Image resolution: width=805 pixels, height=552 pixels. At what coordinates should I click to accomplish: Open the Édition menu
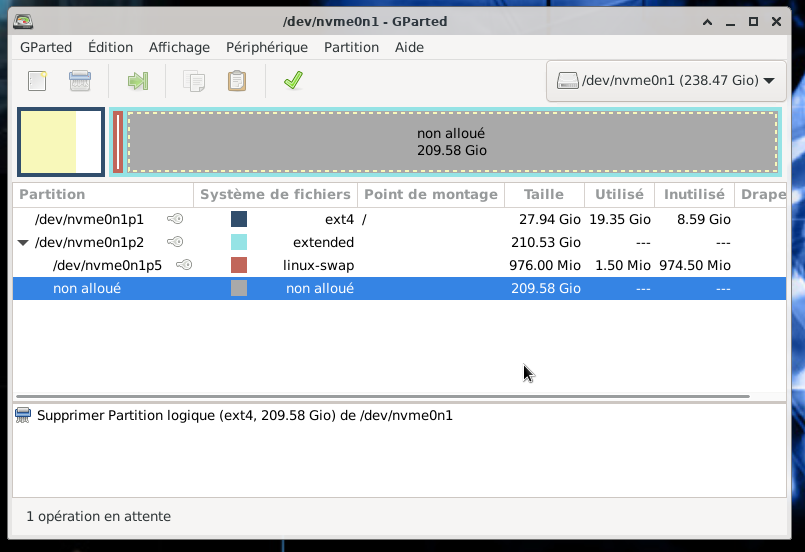110,47
